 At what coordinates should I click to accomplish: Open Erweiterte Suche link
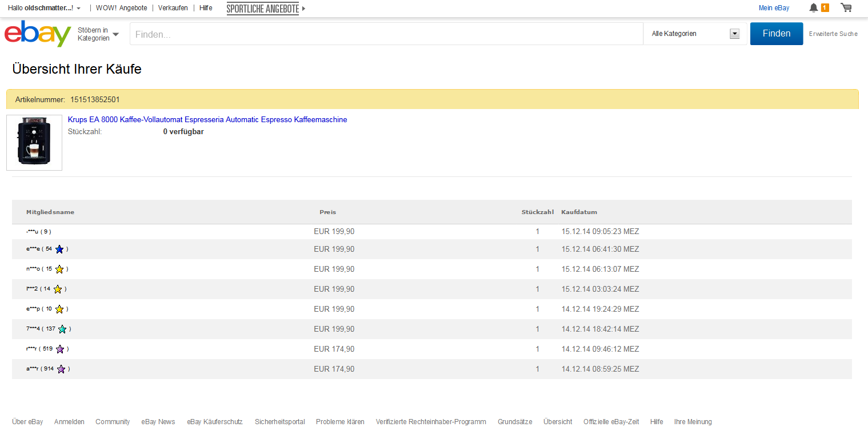pos(833,34)
